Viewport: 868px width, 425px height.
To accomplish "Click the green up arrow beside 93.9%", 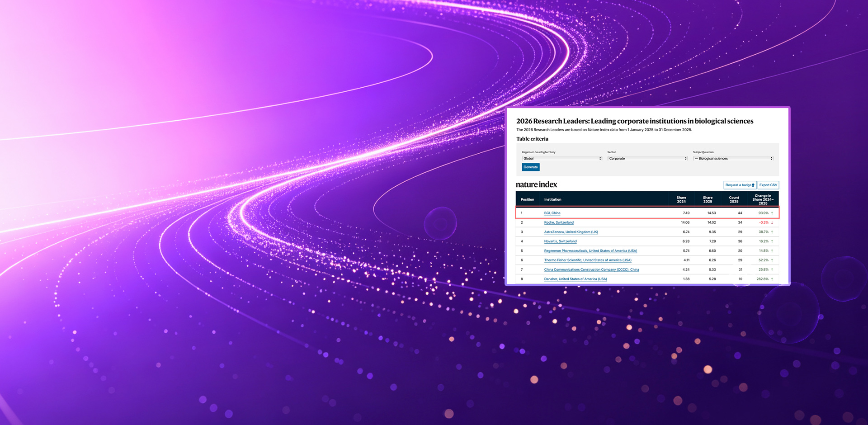I will coord(772,213).
